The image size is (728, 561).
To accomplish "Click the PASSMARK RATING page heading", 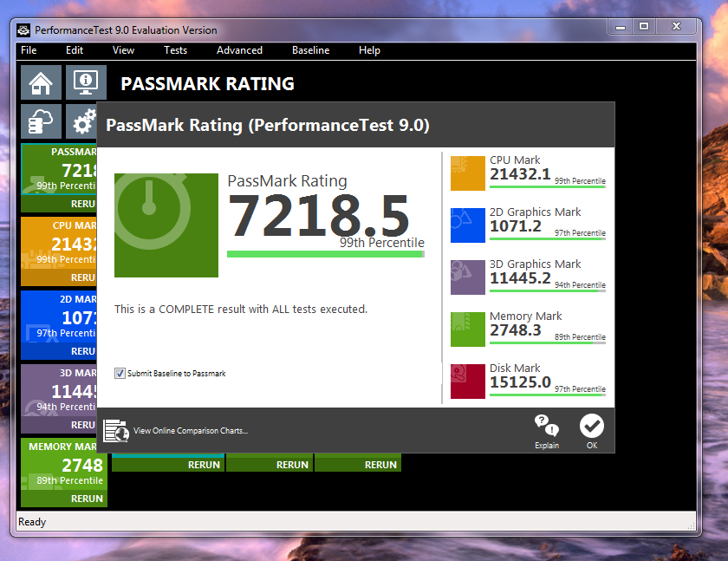I will click(x=207, y=84).
